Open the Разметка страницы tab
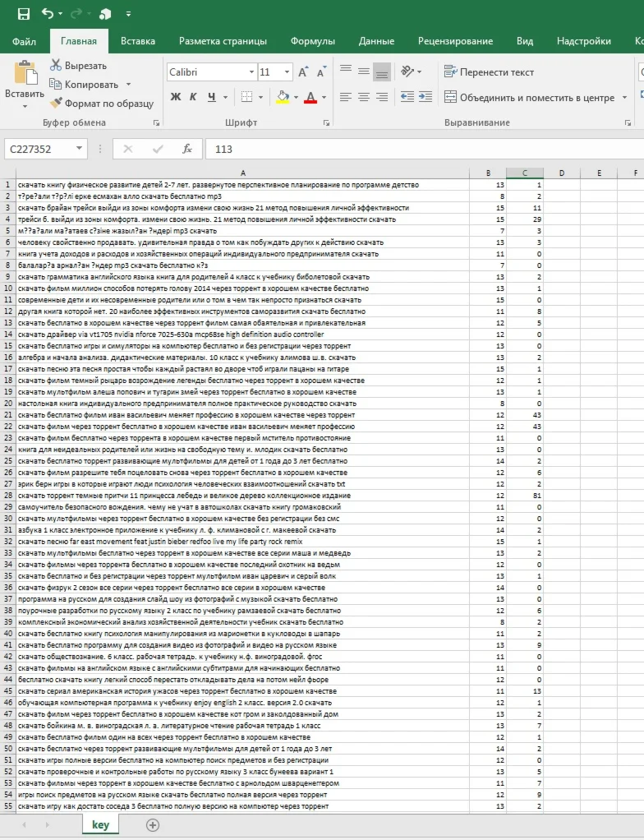 click(223, 41)
